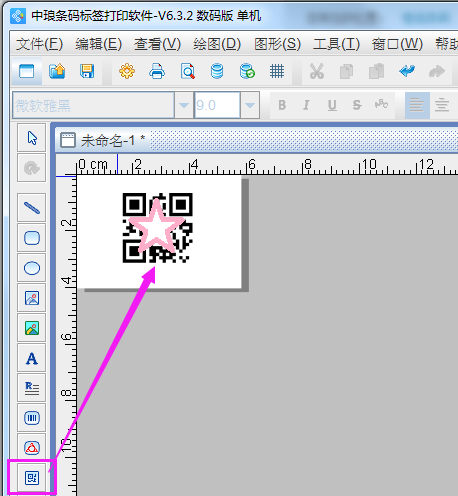Expand the font name dropdown arrow
Viewport: 458px width, 496px height.
pos(184,105)
